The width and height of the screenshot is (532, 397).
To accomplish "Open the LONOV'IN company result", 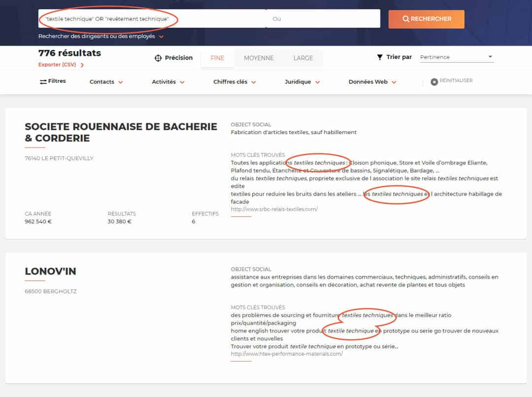I will pos(51,271).
